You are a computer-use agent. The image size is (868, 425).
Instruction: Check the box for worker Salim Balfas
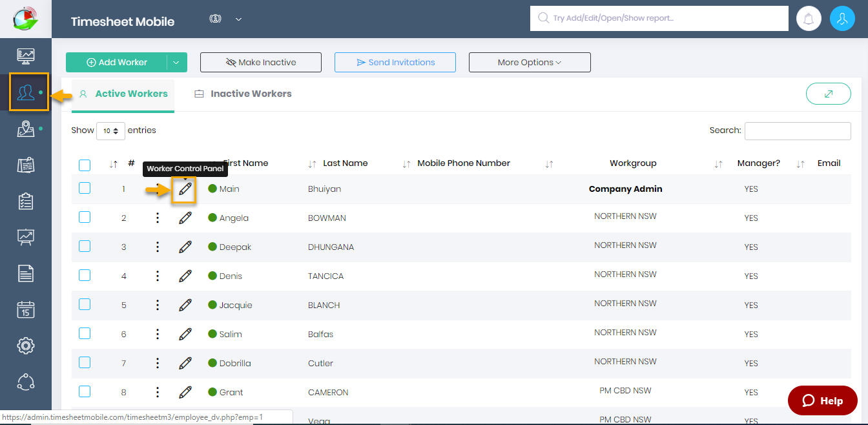(x=85, y=333)
